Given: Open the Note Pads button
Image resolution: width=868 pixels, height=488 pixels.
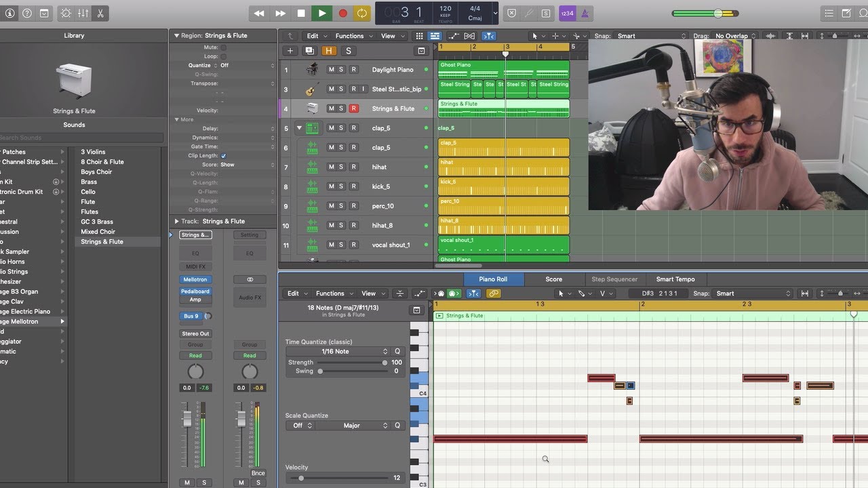Looking at the screenshot, I should click(846, 13).
